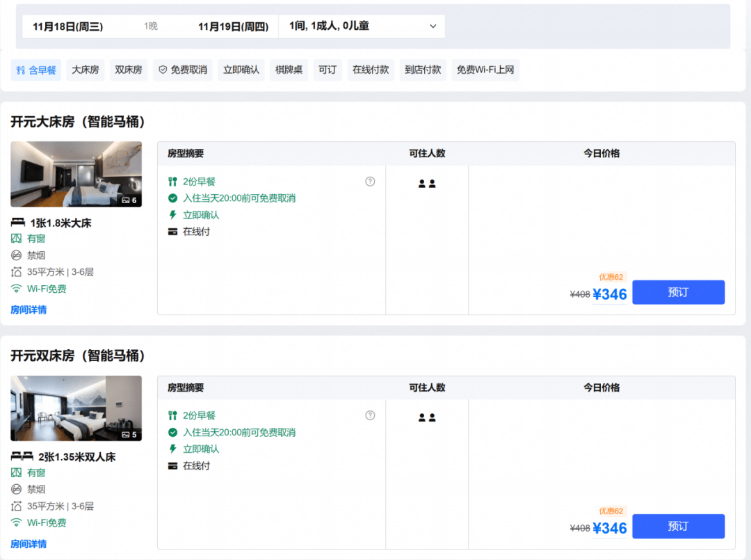Screen dimensions: 751x560
Task: Click help icon in king room summary
Action: pyautogui.click(x=370, y=182)
